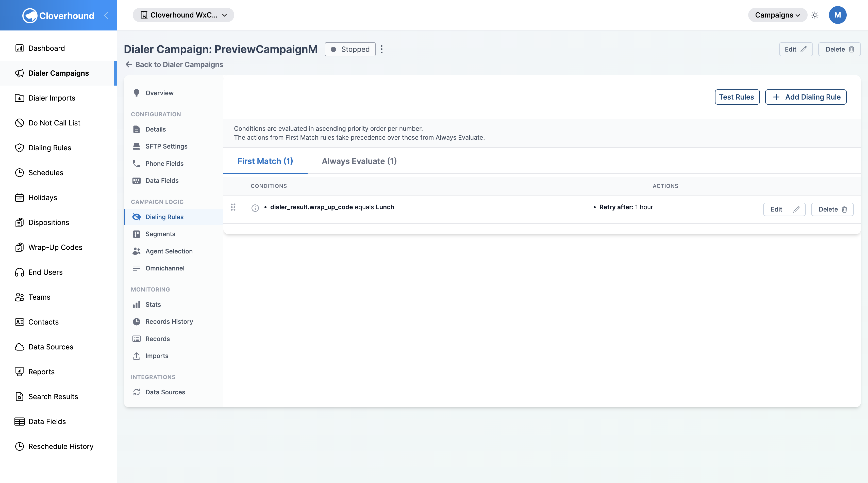Click the info icon on the Lunch rule
Image resolution: width=868 pixels, height=483 pixels.
pyautogui.click(x=255, y=208)
